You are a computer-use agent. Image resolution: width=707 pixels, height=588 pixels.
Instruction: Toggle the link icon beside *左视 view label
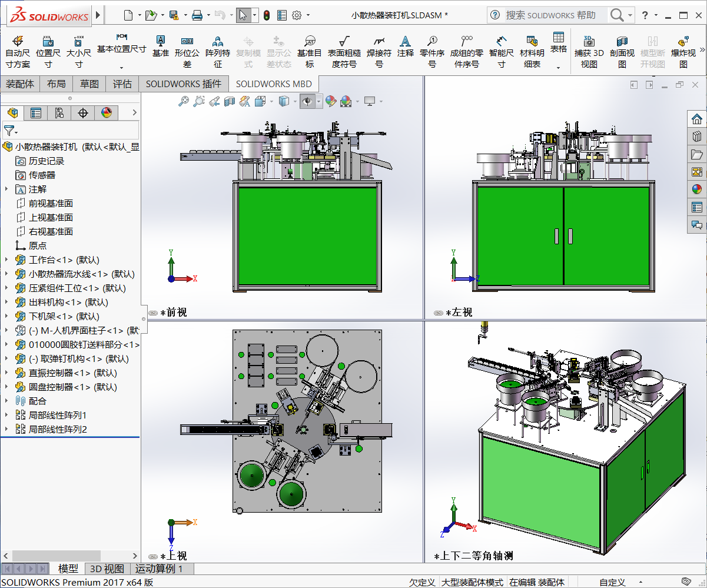tap(438, 313)
